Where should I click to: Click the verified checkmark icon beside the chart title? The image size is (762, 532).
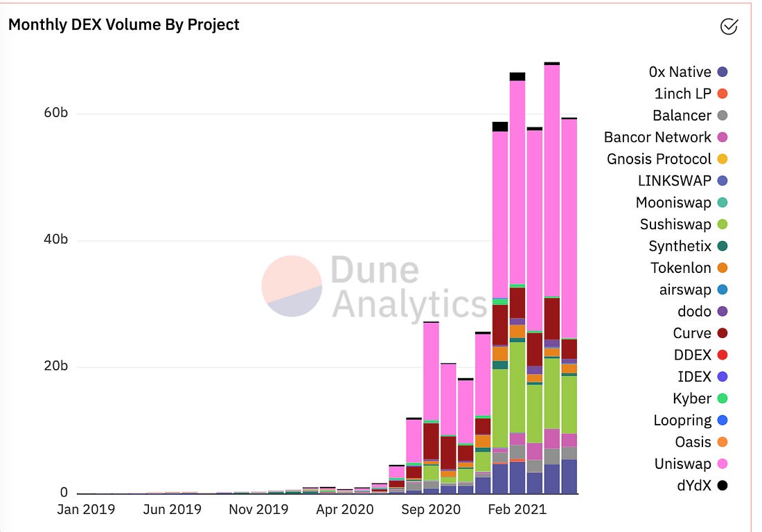729,26
